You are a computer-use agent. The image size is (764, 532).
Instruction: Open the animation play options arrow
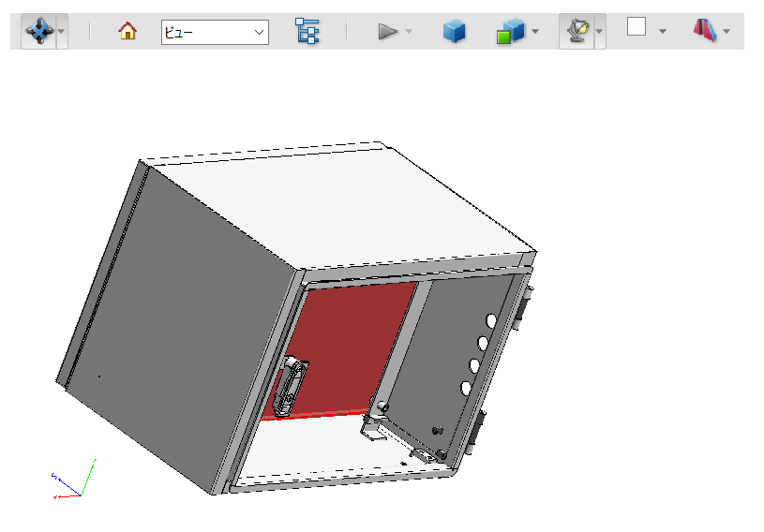click(x=409, y=32)
